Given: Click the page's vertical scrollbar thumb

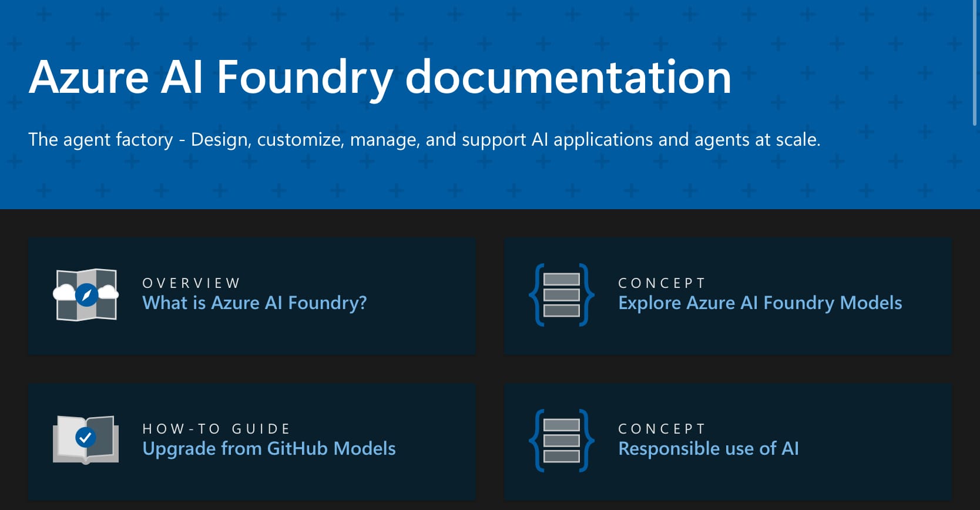Looking at the screenshot, I should coord(975,62).
